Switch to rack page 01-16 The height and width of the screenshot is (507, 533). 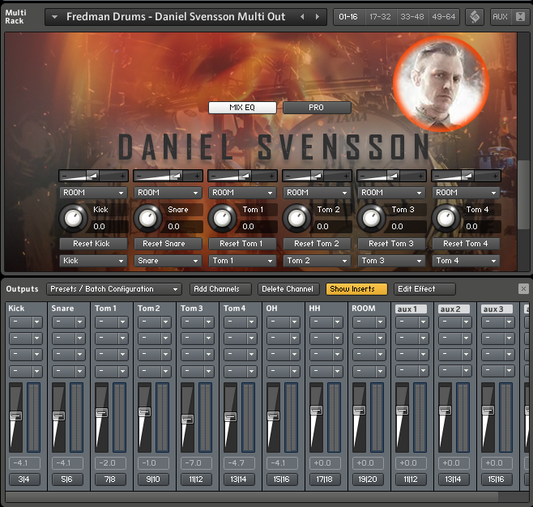(x=348, y=17)
